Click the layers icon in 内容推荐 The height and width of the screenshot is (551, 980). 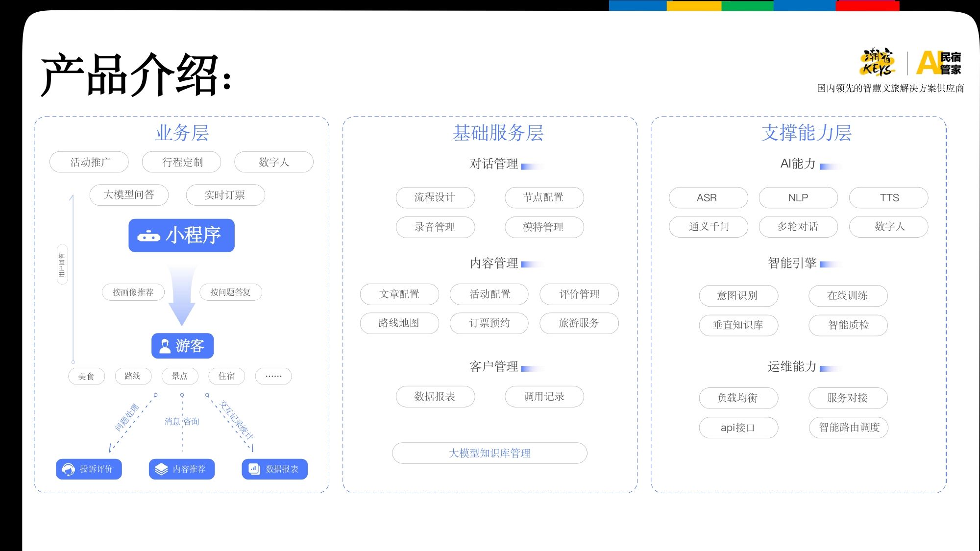click(x=161, y=469)
